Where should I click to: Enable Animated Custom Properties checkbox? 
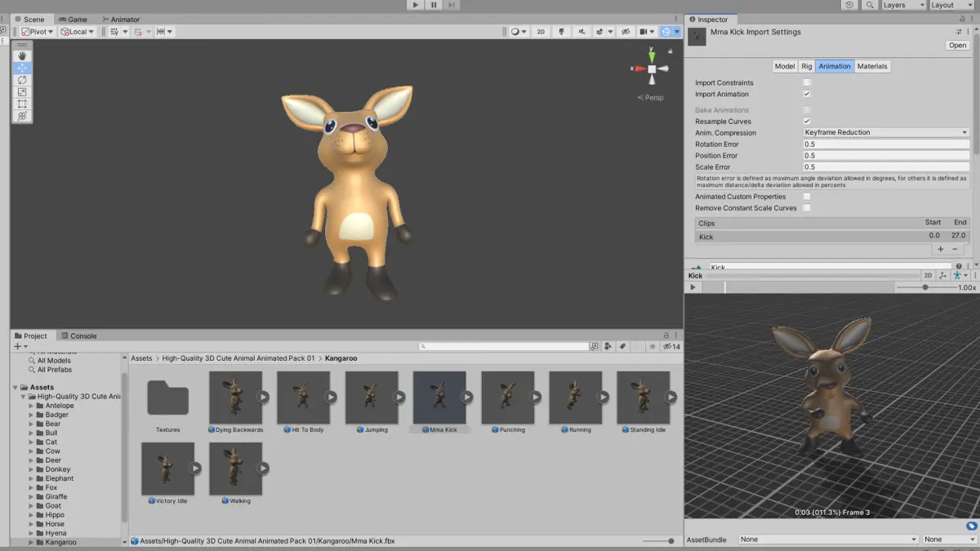point(807,197)
